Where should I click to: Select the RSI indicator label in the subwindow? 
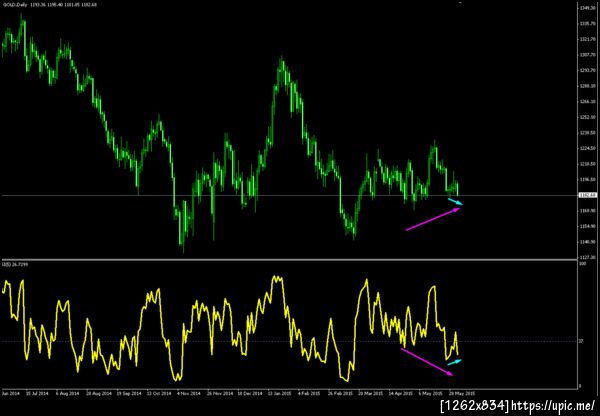(15, 264)
